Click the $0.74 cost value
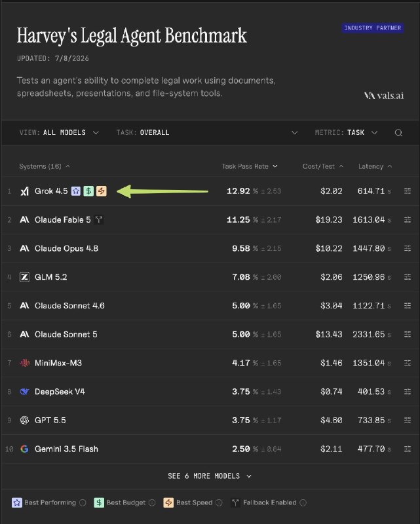Viewport: 420px width, 524px height. pos(332,392)
